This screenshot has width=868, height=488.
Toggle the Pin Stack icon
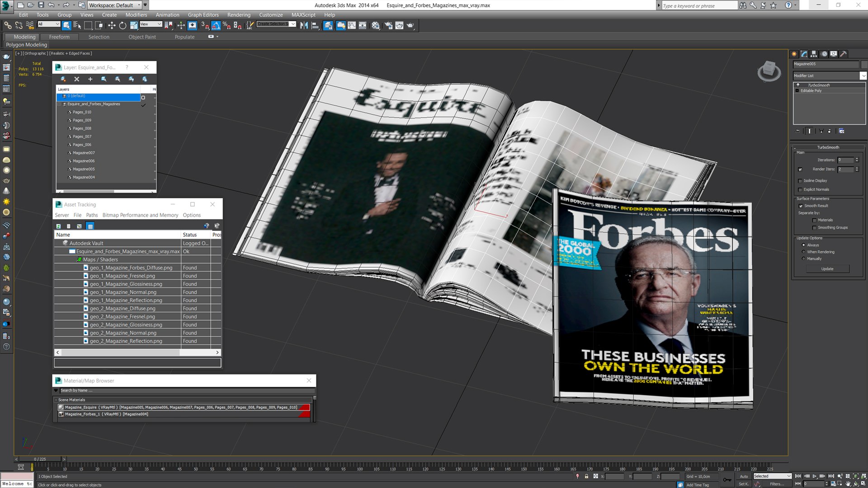click(798, 131)
